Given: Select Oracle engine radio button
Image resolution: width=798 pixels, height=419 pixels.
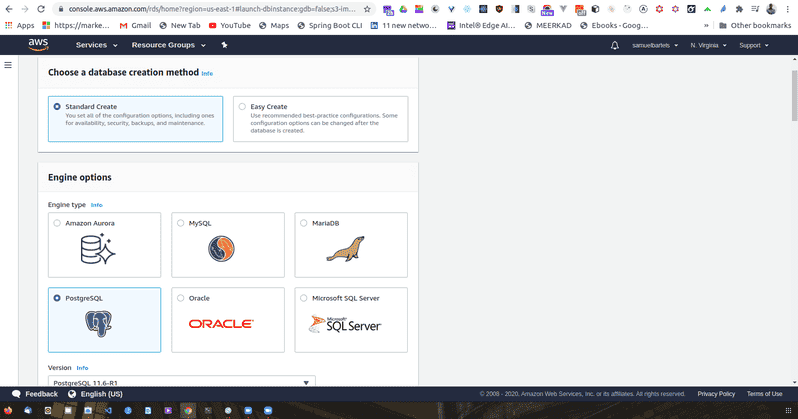Looking at the screenshot, I should (x=181, y=298).
